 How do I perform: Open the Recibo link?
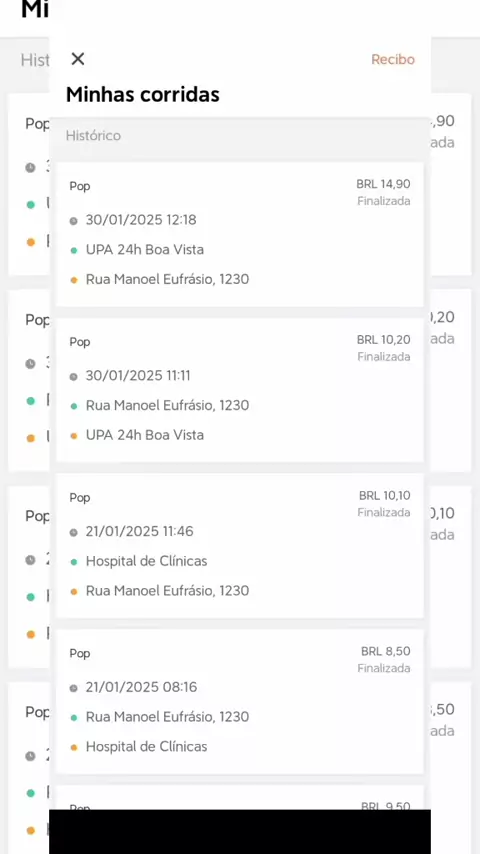tap(393, 59)
